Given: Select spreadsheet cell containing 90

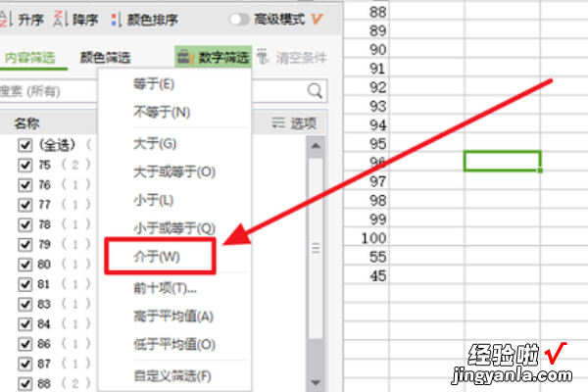Looking at the screenshot, I should tap(367, 50).
